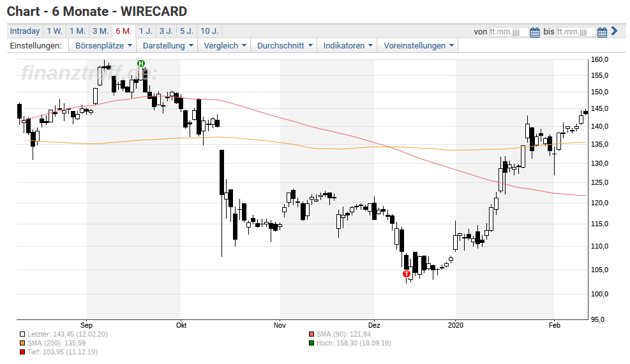Click the '2020' axis label

tap(456, 325)
